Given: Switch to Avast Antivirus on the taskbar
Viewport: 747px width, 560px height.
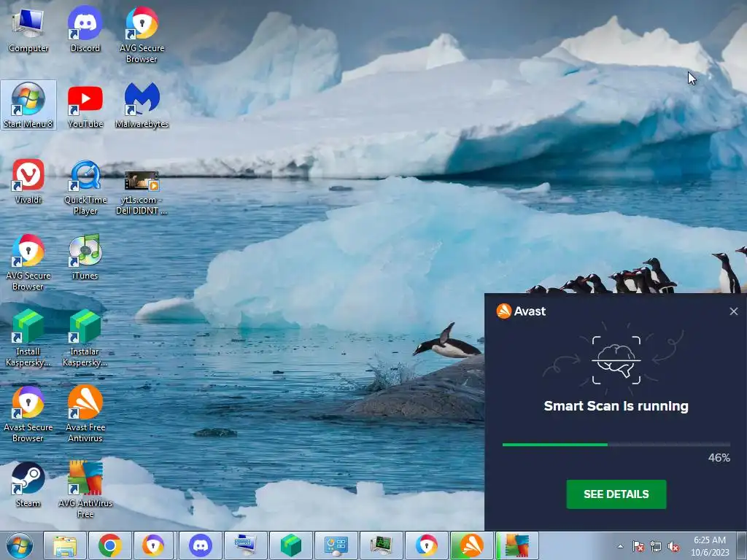Looking at the screenshot, I should click(472, 545).
